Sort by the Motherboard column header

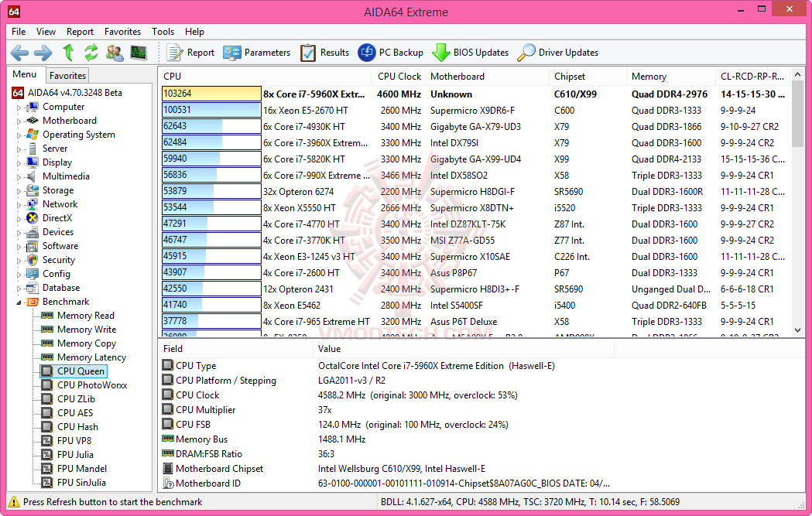point(487,76)
